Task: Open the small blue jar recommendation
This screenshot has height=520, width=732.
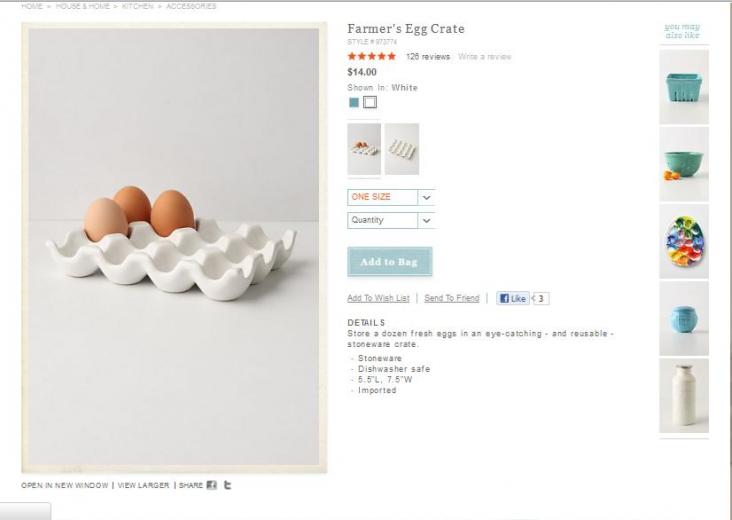Action: 684,318
